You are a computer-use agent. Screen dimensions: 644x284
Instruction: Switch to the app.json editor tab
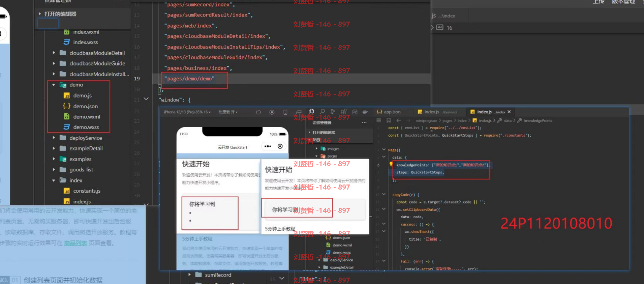coord(389,112)
